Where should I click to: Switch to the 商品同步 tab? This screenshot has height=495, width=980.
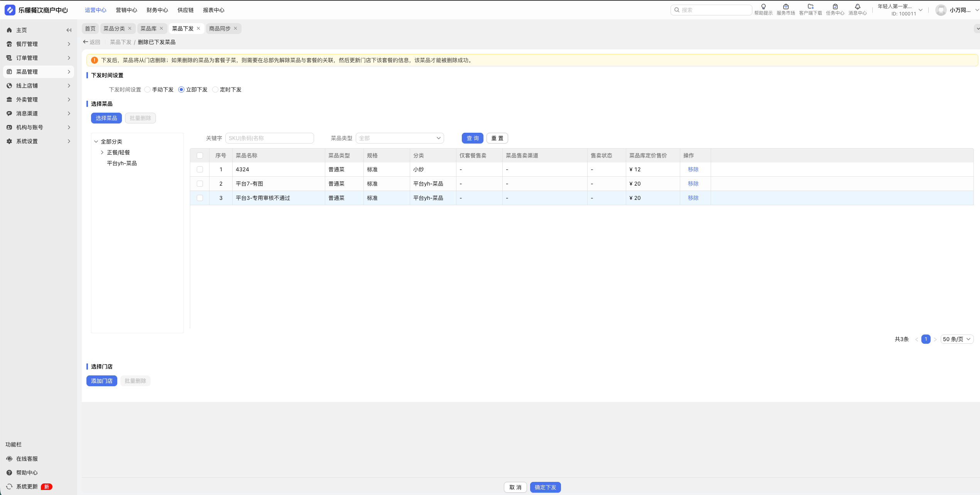click(220, 29)
